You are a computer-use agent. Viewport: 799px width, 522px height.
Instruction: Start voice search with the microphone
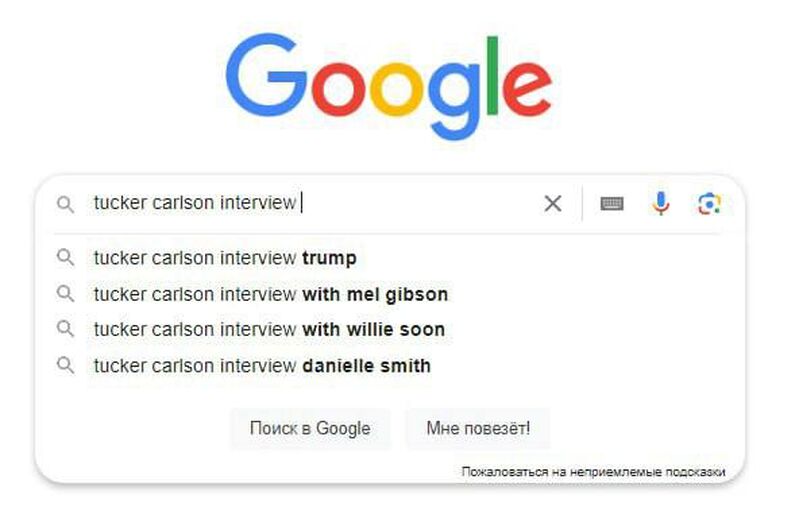(661, 204)
